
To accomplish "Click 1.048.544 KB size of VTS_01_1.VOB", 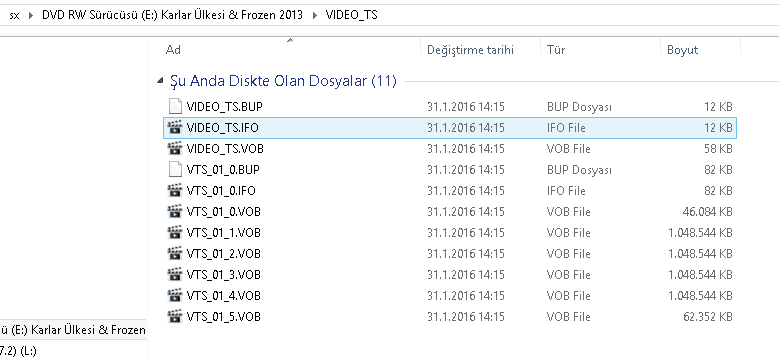I will tap(700, 232).
